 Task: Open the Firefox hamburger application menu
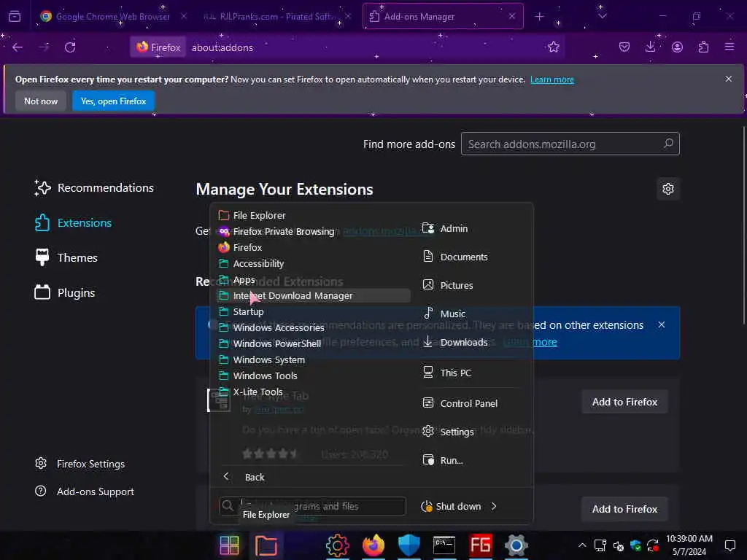(729, 47)
